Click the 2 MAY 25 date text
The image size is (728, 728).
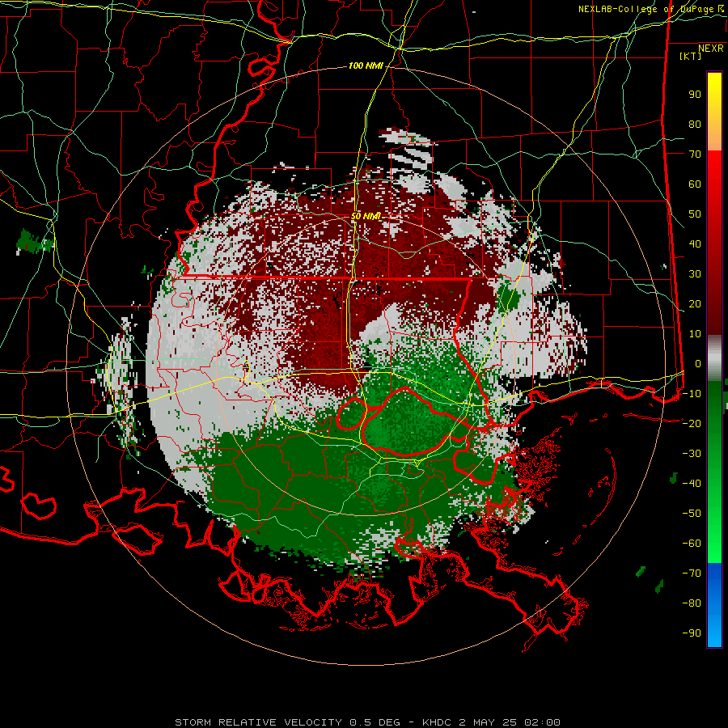pos(488,722)
